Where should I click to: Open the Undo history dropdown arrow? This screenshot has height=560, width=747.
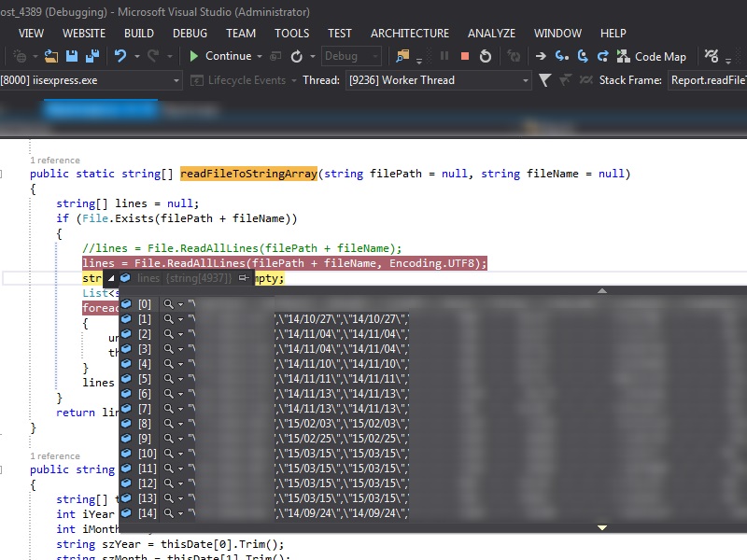(x=136, y=56)
